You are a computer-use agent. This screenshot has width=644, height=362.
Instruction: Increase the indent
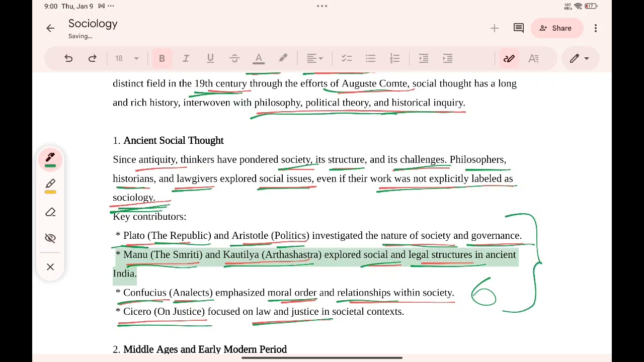coord(448,58)
